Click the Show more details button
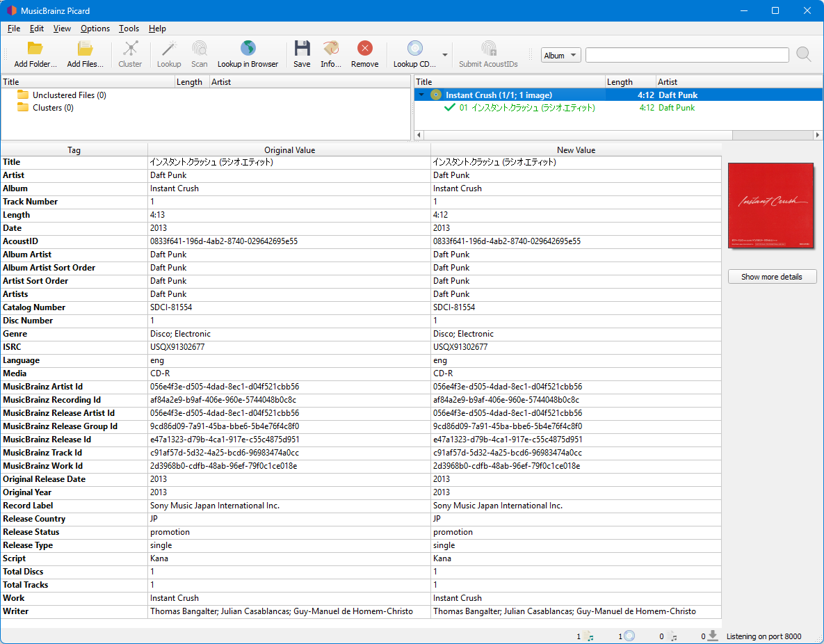This screenshot has height=644, width=824. [772, 277]
